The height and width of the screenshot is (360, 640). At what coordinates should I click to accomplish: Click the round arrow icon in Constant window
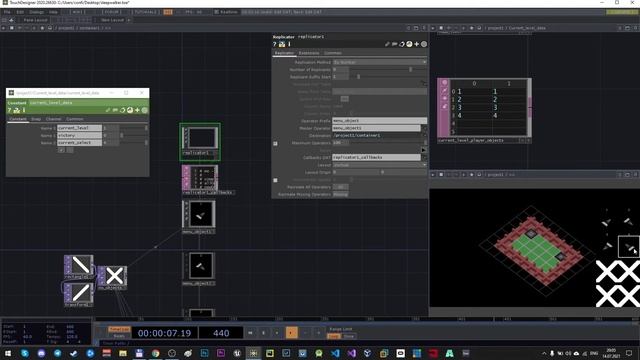122,110
